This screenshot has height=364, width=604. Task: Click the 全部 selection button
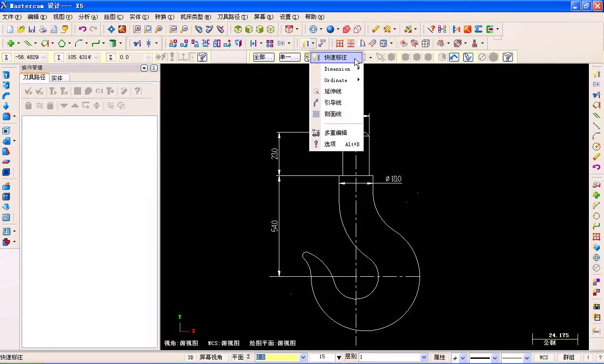click(x=263, y=57)
